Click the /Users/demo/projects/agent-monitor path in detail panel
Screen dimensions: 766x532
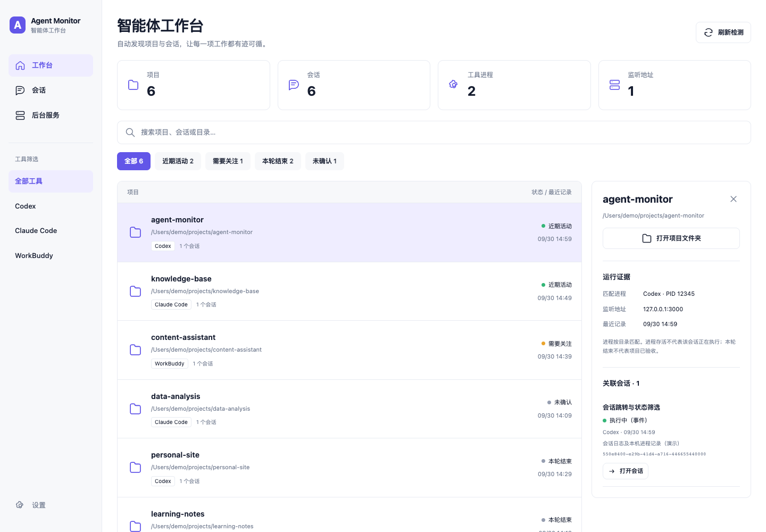point(653,215)
